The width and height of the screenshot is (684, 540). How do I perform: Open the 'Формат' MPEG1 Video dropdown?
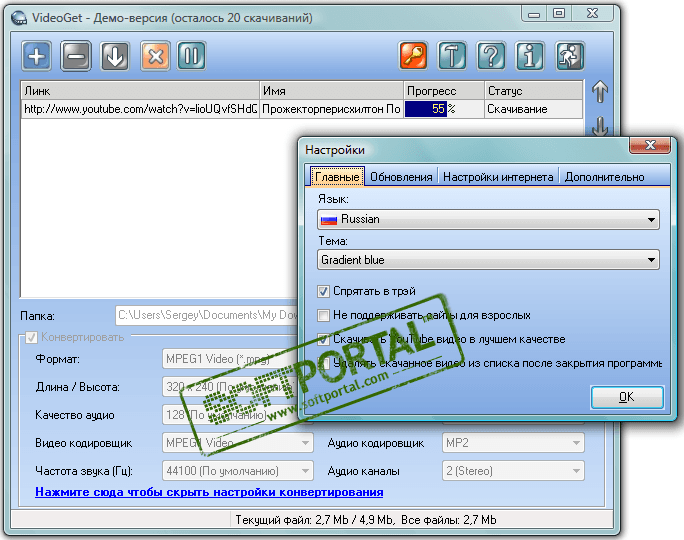pos(230,359)
